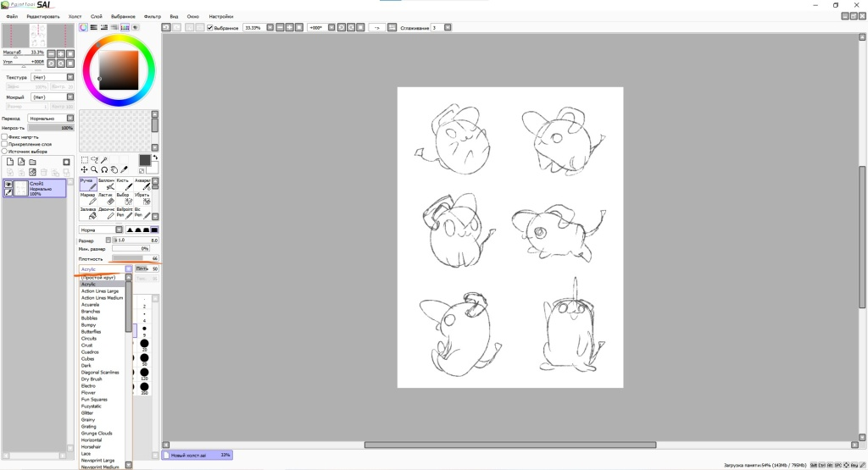This screenshot has height=470, width=868.
Task: Open the Редактировать menu
Action: coord(43,17)
